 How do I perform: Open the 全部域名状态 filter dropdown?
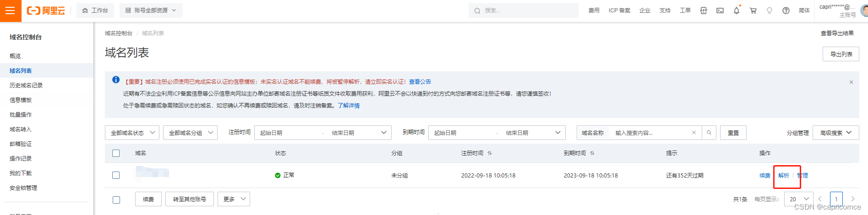[132, 133]
